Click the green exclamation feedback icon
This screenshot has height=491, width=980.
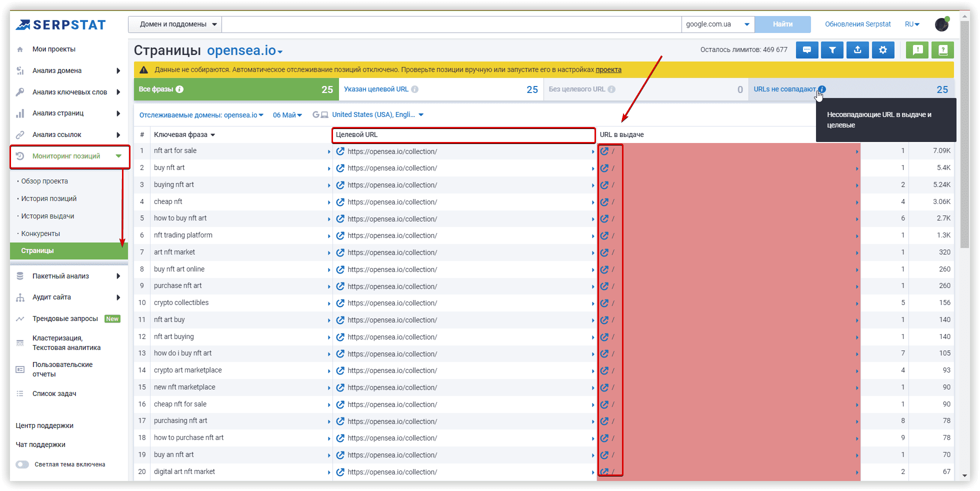[917, 50]
